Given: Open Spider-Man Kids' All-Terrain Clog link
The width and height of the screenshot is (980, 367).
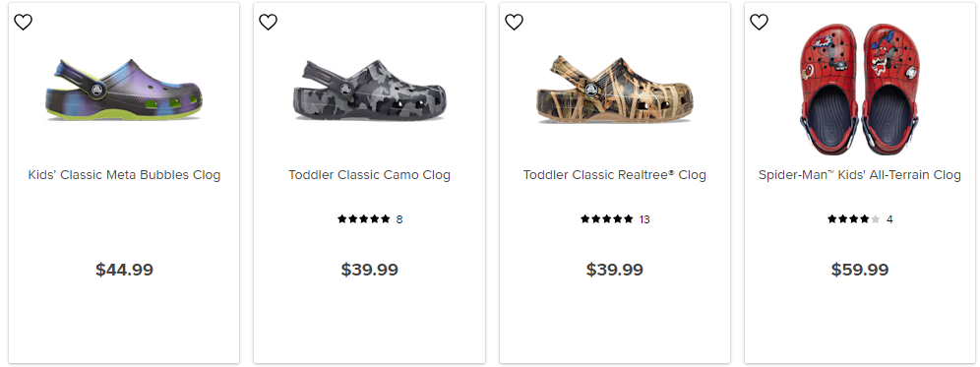Looking at the screenshot, I should pyautogui.click(x=860, y=175).
